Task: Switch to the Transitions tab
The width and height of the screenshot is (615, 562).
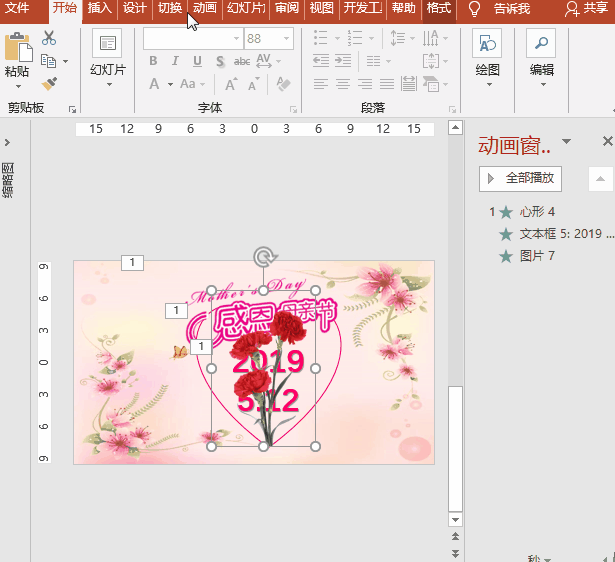Action: click(170, 8)
